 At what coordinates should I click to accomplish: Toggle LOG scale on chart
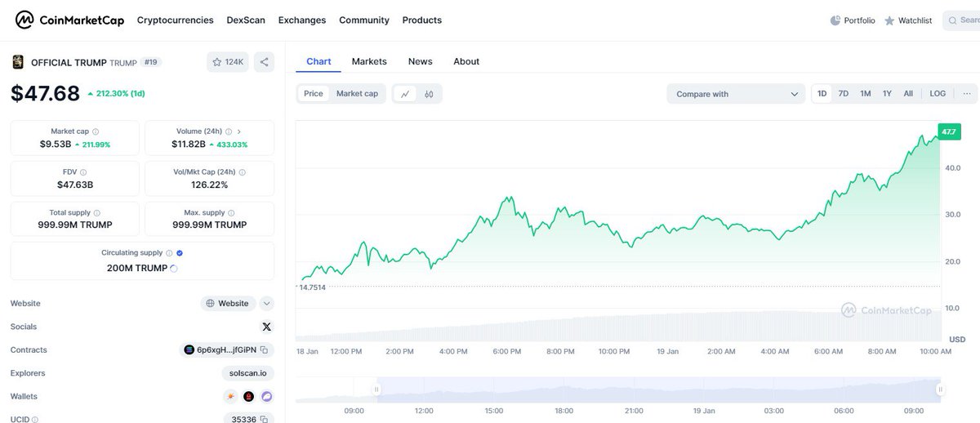click(x=938, y=94)
